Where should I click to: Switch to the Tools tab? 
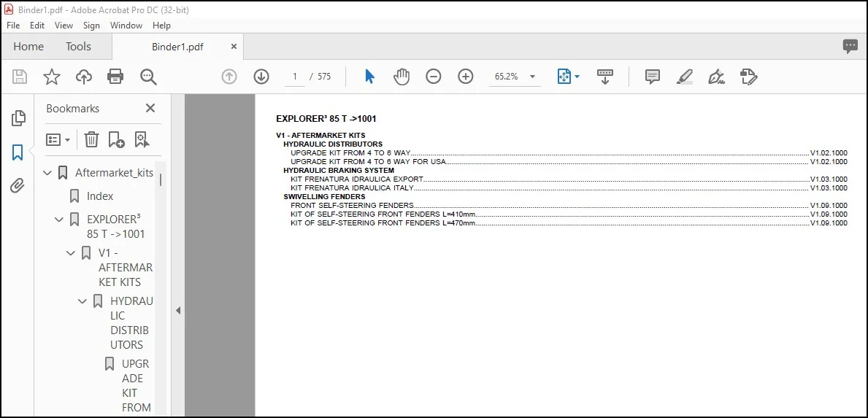tap(78, 47)
